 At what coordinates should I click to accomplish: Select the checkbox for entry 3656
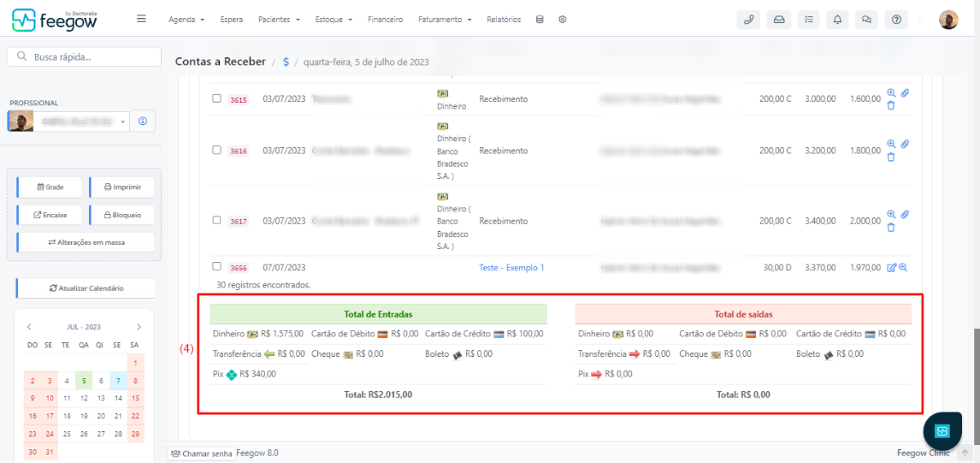pos(216,266)
